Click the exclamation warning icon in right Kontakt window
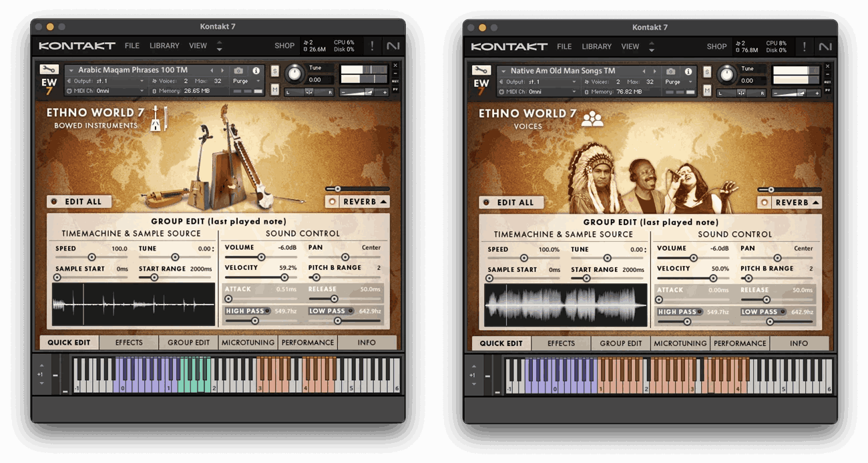868x463 pixels. 804,47
